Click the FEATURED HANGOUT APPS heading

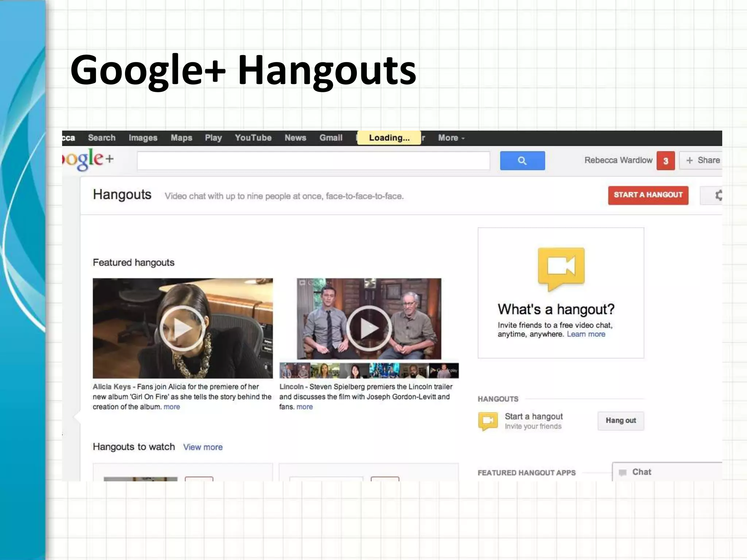pos(526,473)
